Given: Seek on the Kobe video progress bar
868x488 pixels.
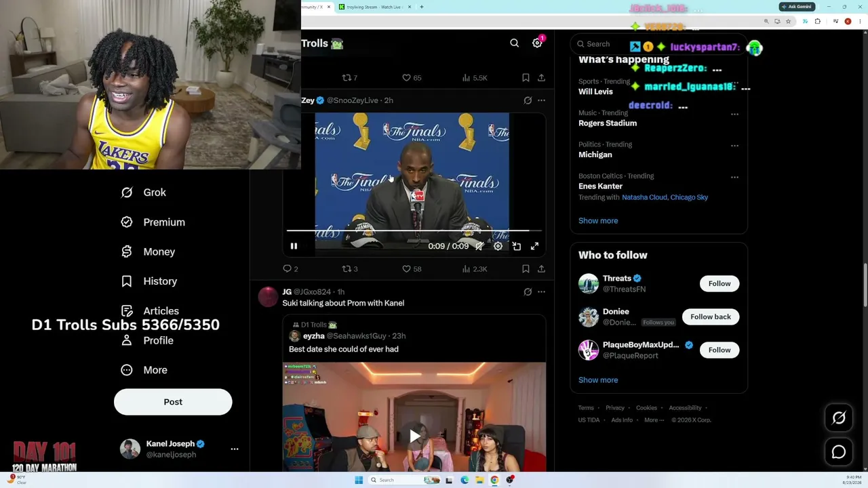Looking at the screenshot, I should [414, 231].
